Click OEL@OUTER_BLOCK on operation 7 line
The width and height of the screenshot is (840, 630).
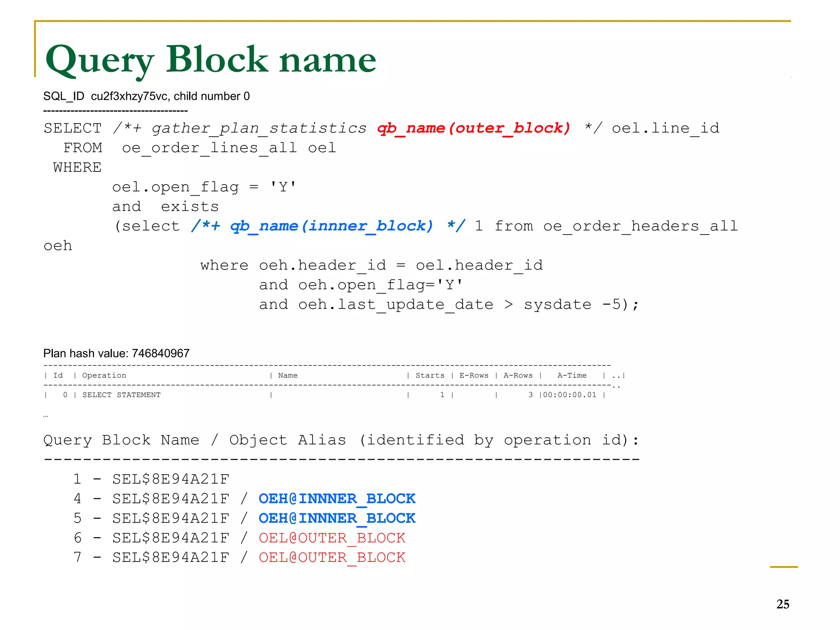click(332, 558)
